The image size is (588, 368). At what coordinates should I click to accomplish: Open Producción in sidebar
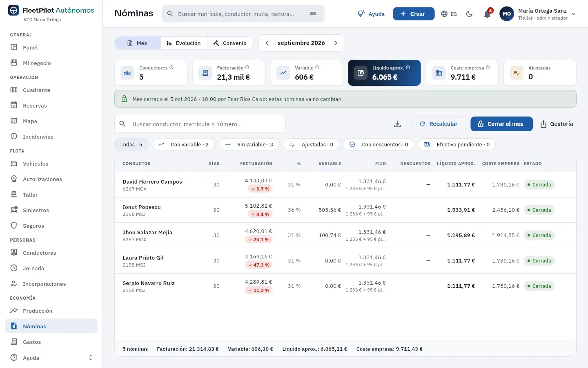pos(51,311)
